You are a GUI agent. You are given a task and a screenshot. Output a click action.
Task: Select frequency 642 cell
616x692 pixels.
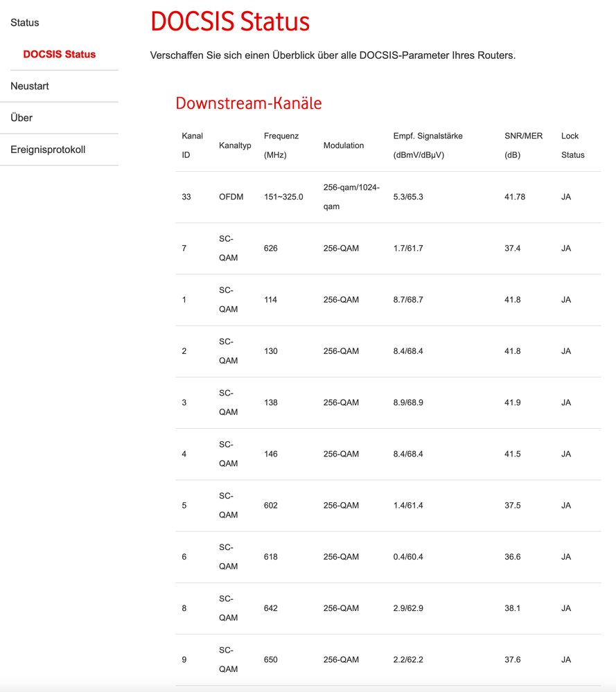(x=271, y=608)
